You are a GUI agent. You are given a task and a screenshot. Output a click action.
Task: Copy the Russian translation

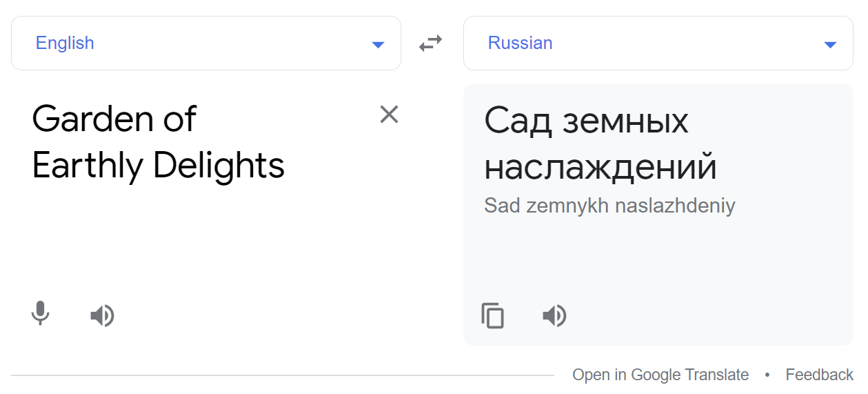(x=492, y=316)
